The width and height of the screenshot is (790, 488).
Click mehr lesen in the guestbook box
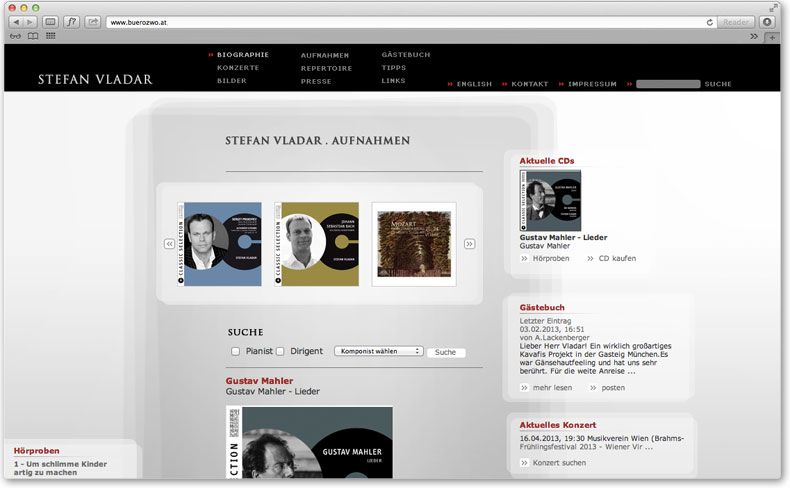pyautogui.click(x=552, y=388)
